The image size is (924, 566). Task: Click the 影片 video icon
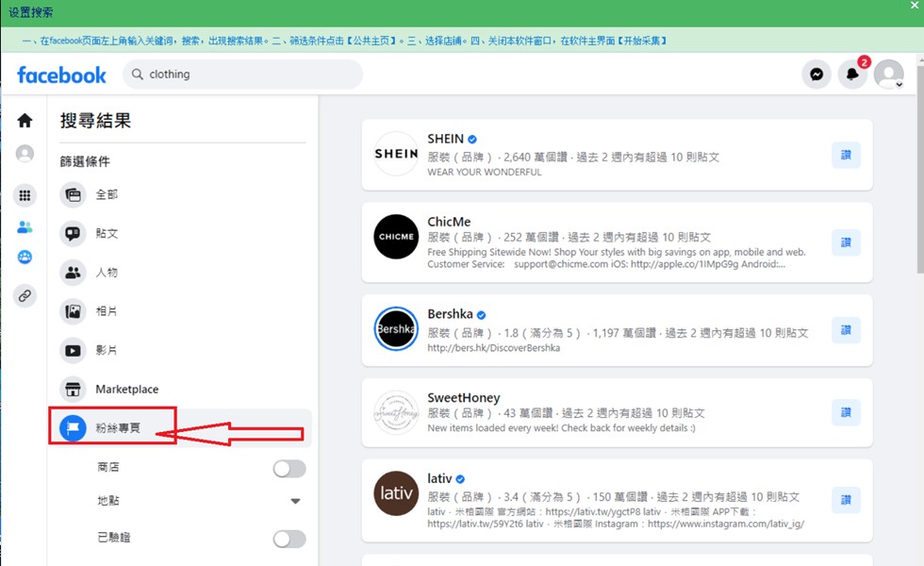point(74,350)
